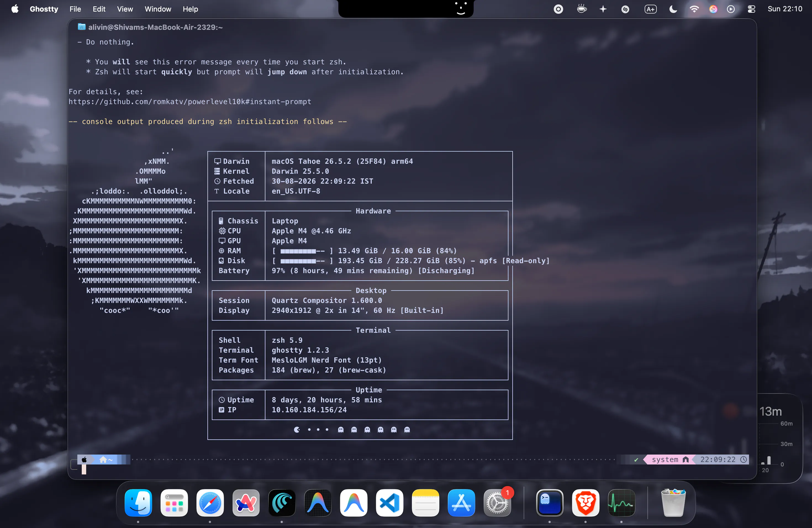Click the folder icon in Ghostty title bar
Screen dimensions: 812x528
[x=81, y=27]
